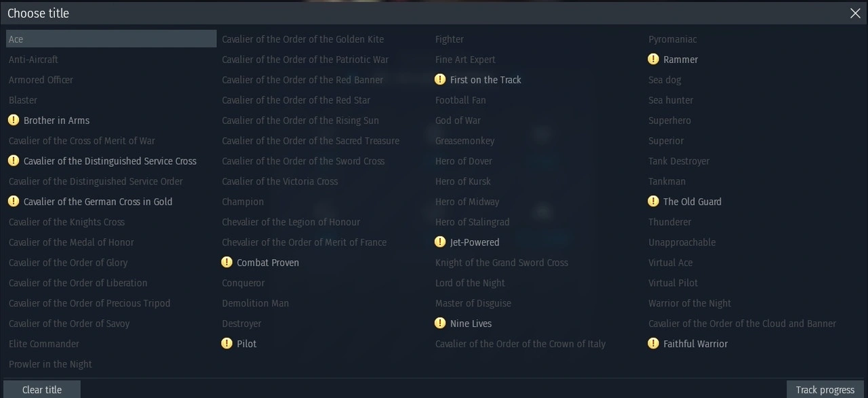Choose the Fighter title

[x=450, y=39]
